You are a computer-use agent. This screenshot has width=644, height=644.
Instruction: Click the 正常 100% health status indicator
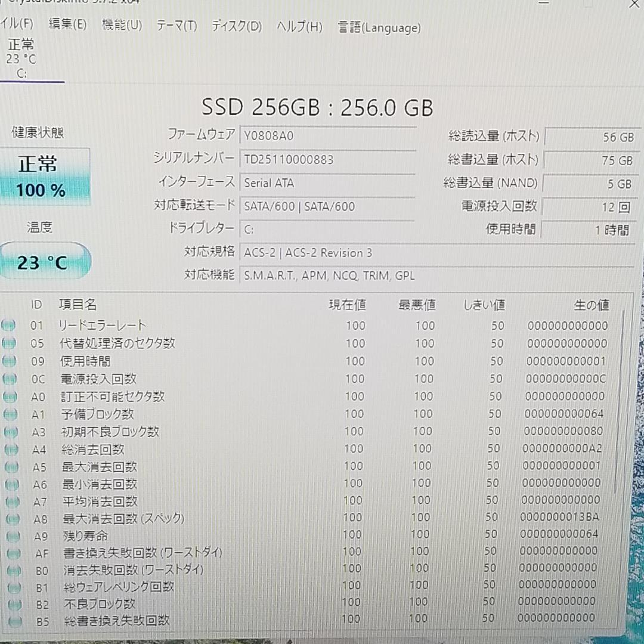coord(45,175)
